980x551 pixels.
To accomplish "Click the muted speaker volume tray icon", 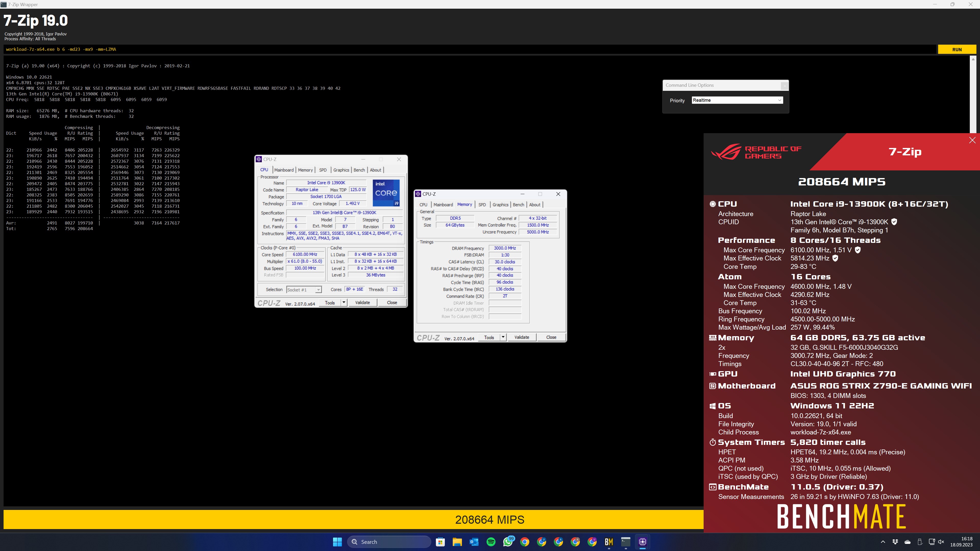I will click(x=941, y=542).
